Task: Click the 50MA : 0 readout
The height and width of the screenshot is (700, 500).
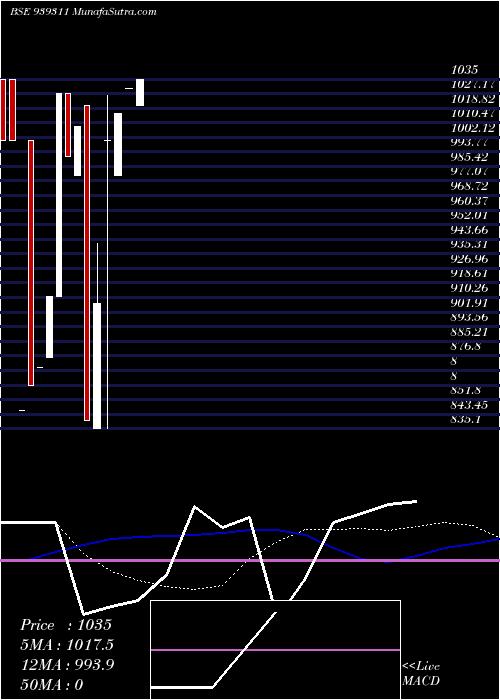Action: coord(52,685)
